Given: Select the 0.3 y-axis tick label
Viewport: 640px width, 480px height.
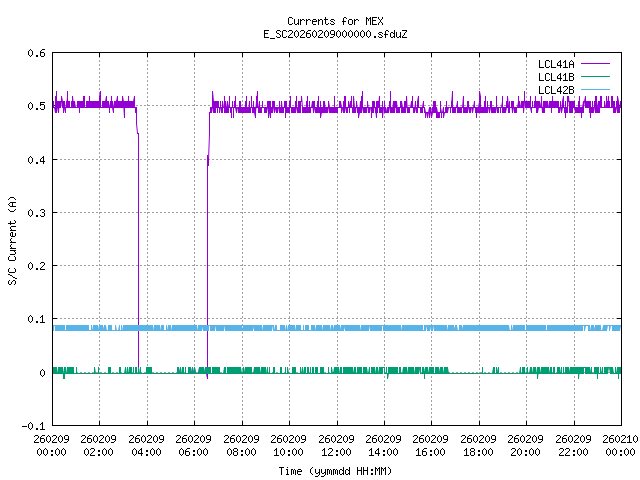Looking at the screenshot, I should tap(35, 213).
